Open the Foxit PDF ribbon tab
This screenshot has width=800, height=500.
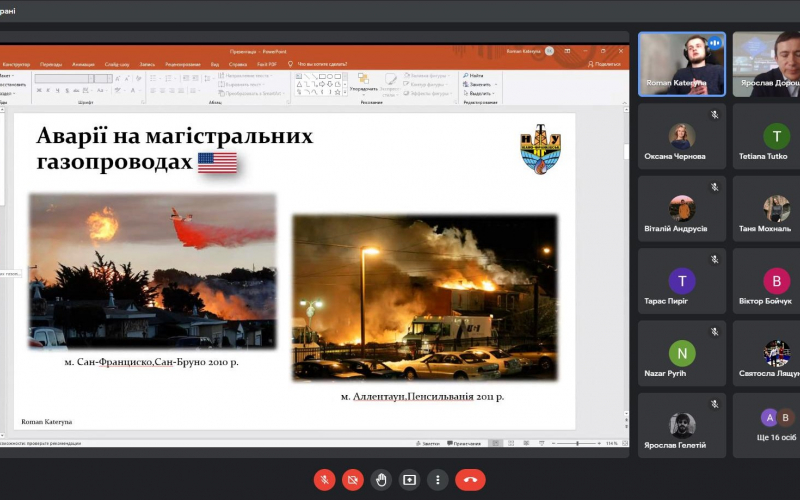[267, 64]
